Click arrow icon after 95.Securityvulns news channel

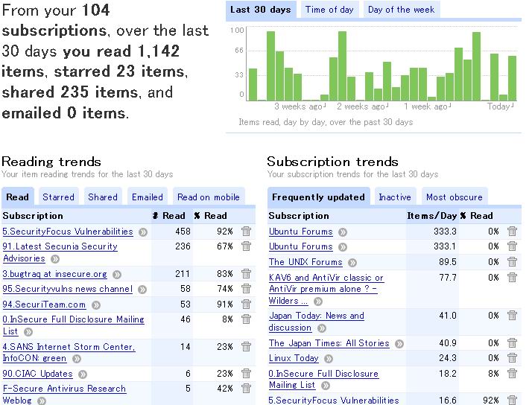click(142, 290)
